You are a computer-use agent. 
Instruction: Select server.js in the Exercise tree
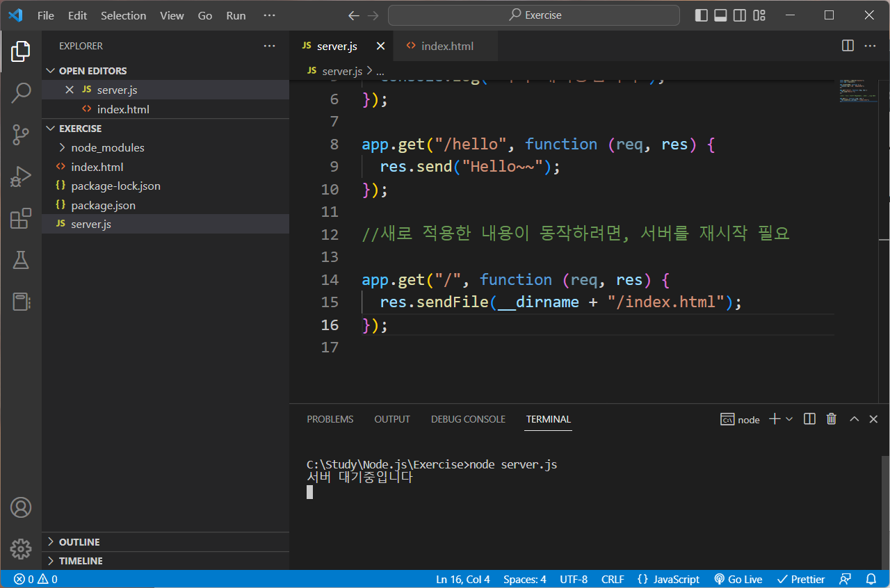tap(165, 224)
